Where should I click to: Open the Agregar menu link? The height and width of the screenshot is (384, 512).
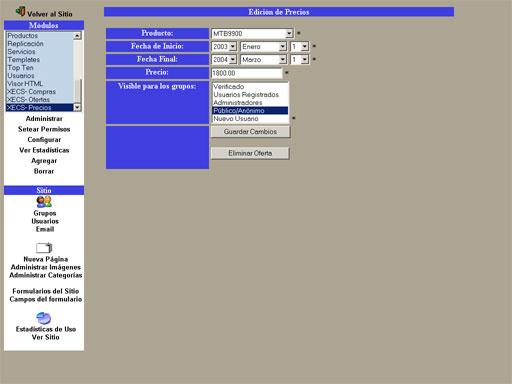click(44, 161)
